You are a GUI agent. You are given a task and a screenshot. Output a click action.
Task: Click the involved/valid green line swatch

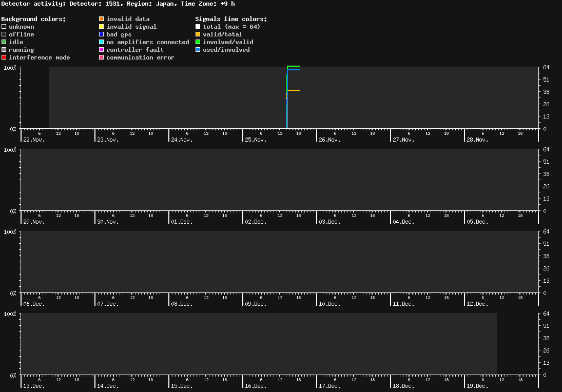point(198,42)
